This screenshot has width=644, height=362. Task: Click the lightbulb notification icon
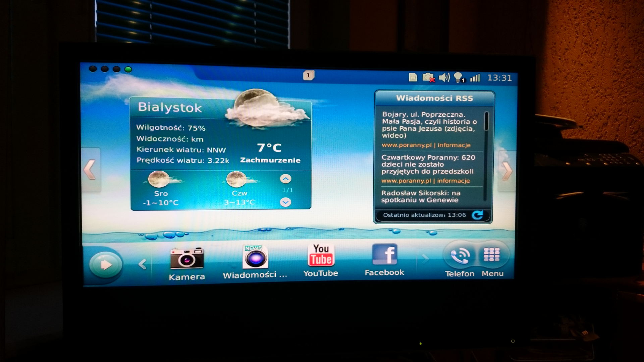pos(459,78)
